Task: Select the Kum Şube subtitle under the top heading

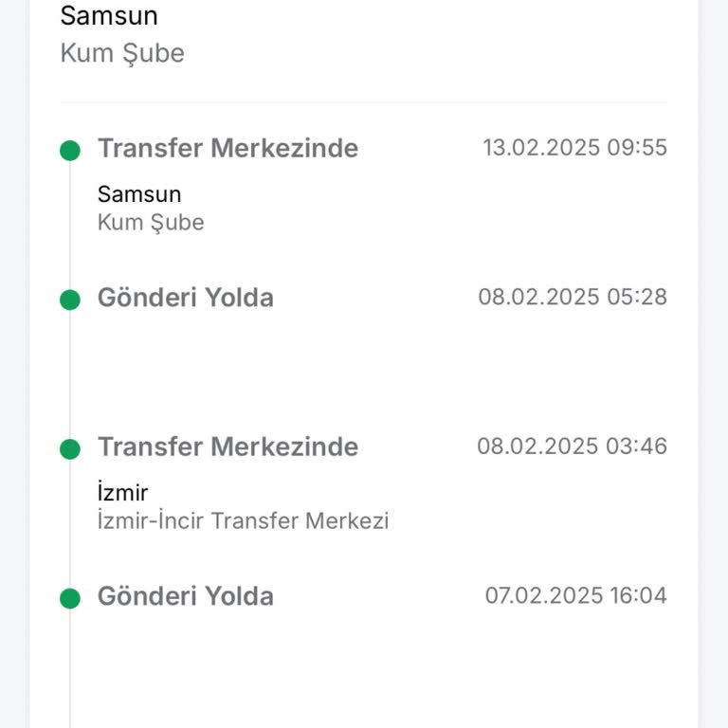Action: pyautogui.click(x=122, y=53)
